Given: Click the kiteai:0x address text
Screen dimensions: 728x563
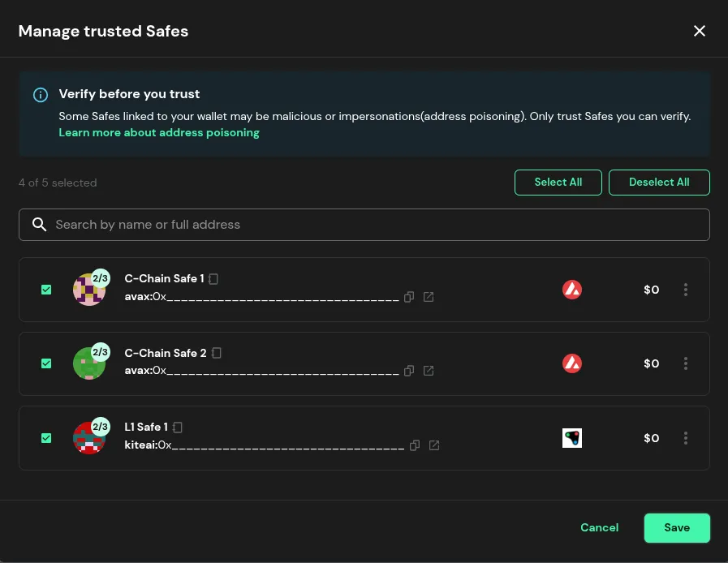Looking at the screenshot, I should coord(265,445).
